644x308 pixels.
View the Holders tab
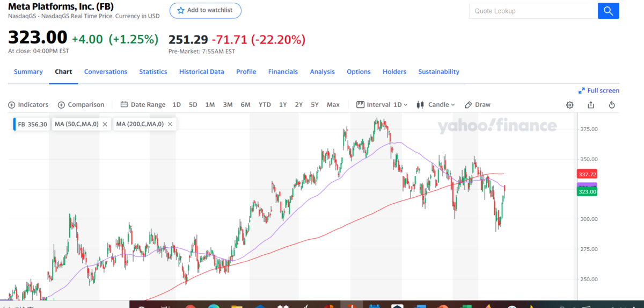click(x=394, y=71)
